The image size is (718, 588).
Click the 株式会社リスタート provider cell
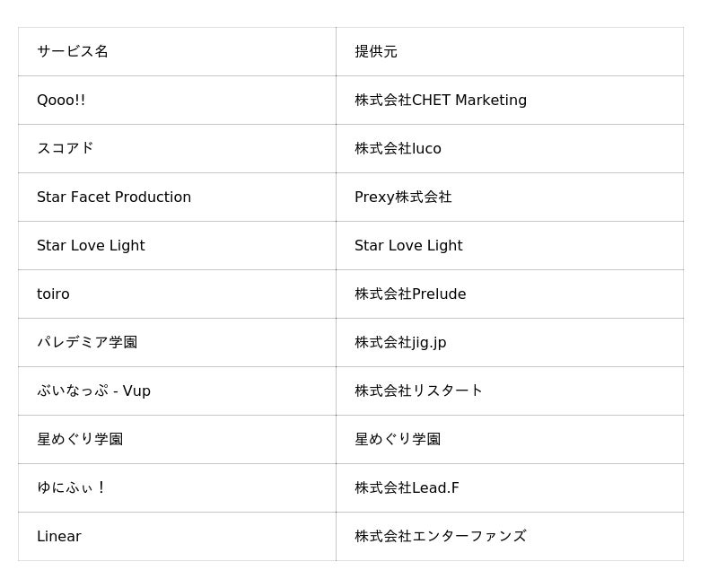[x=418, y=391]
